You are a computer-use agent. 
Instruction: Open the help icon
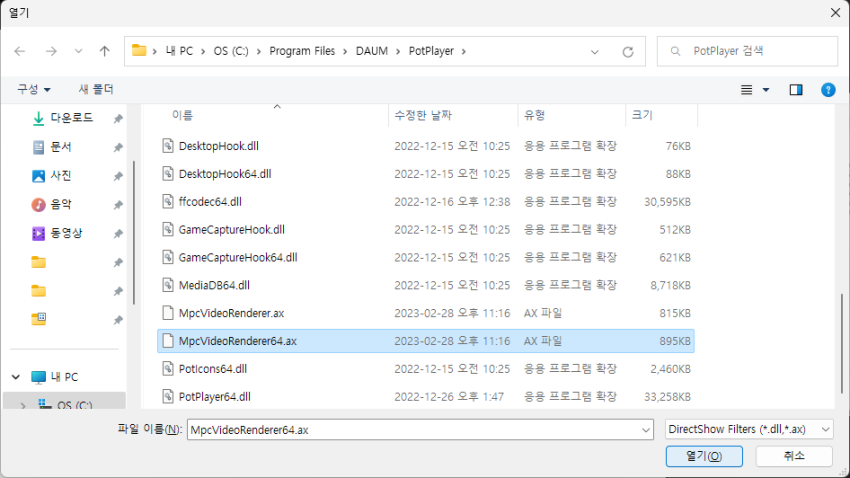[x=828, y=89]
